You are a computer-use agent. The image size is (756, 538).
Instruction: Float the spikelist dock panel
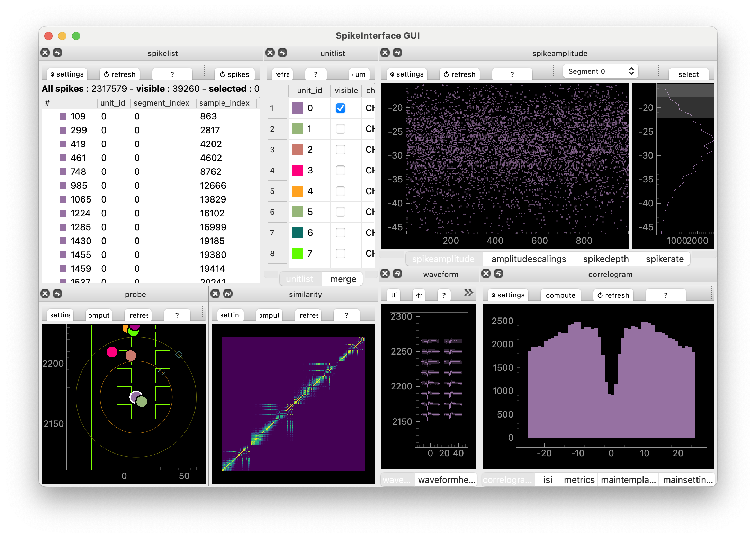pyautogui.click(x=57, y=53)
